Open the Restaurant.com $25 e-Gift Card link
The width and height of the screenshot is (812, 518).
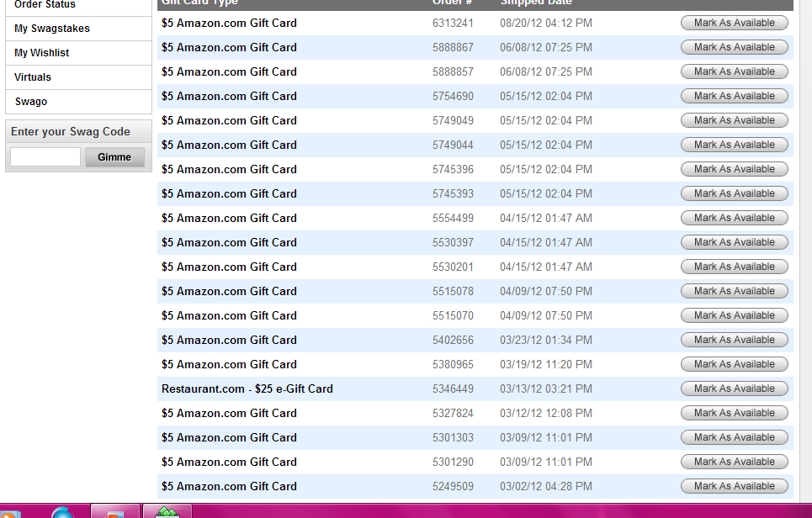[x=247, y=389]
